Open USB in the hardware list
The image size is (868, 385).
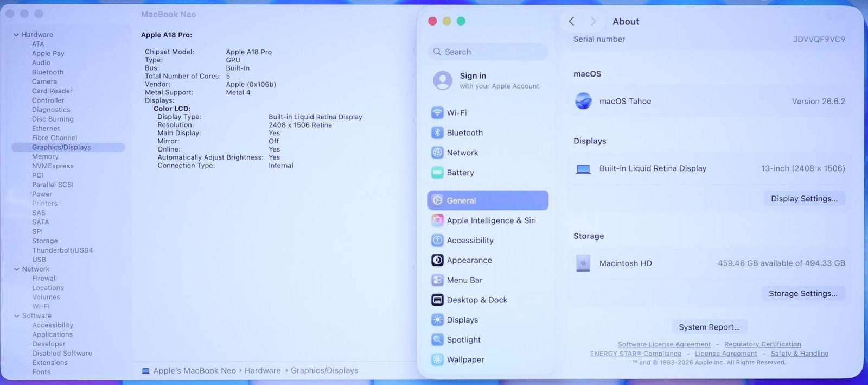coord(39,260)
